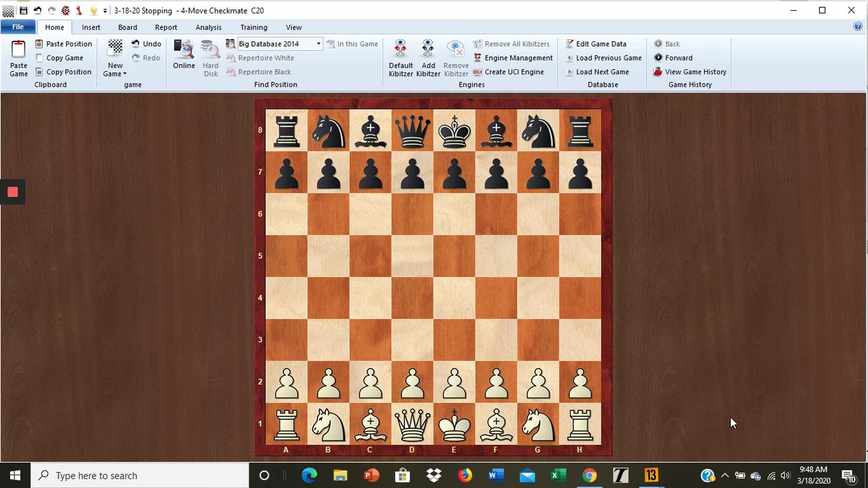Expand the Big Database 2014 dropdown
The height and width of the screenshot is (488, 868).
(x=318, y=44)
